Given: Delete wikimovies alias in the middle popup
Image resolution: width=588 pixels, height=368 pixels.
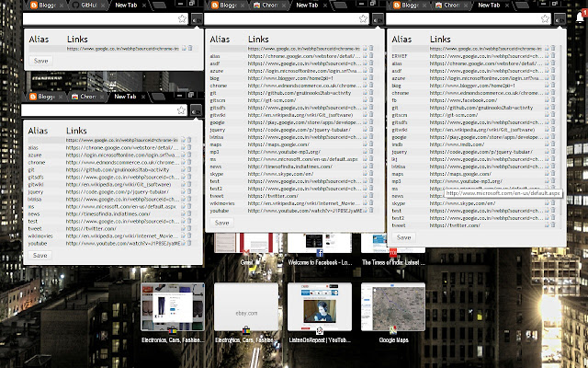Looking at the screenshot, I should click(x=371, y=203).
